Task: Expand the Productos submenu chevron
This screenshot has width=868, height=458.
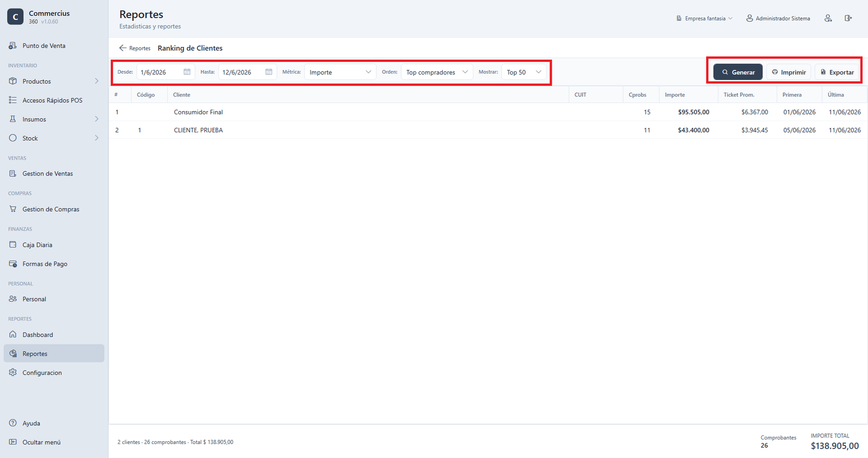Action: coord(97,81)
